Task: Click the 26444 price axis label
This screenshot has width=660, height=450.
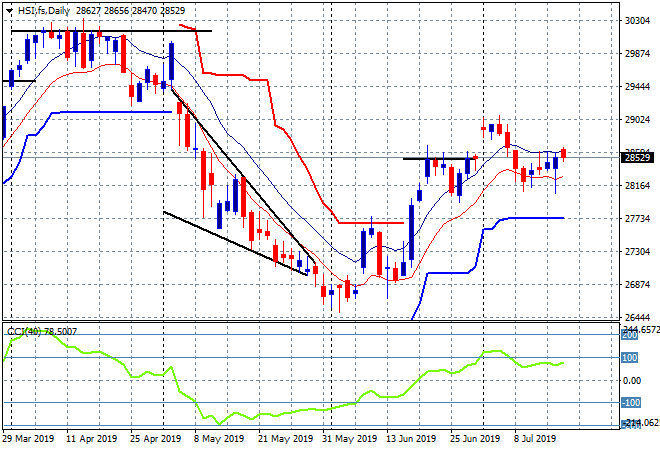Action: [637, 317]
